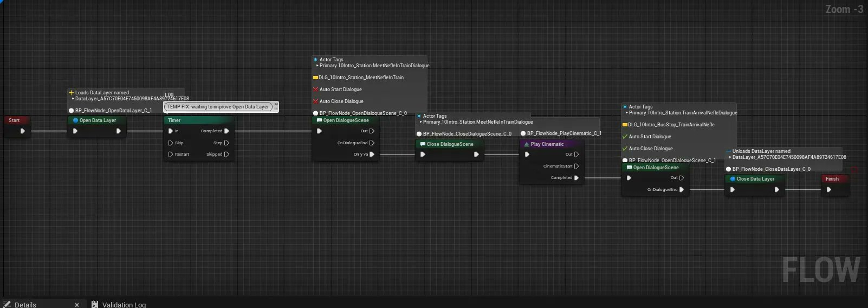868x308 pixels.
Task: Expand Actor Tags MeetNefleInTrainDialogue arrow on Open DialogueScene
Action: click(317, 66)
